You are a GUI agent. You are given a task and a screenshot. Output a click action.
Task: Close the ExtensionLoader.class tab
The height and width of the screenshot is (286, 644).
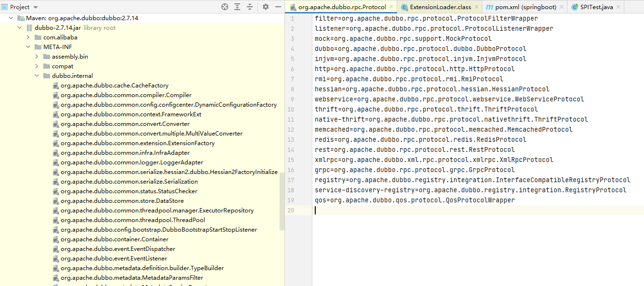point(477,7)
